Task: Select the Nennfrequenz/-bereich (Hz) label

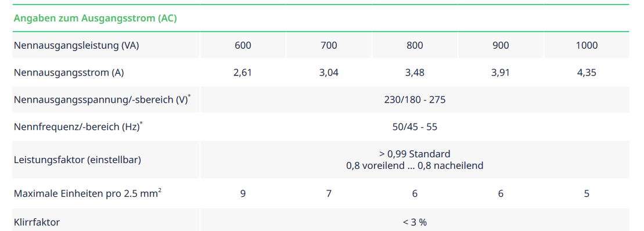Action: click(78, 127)
